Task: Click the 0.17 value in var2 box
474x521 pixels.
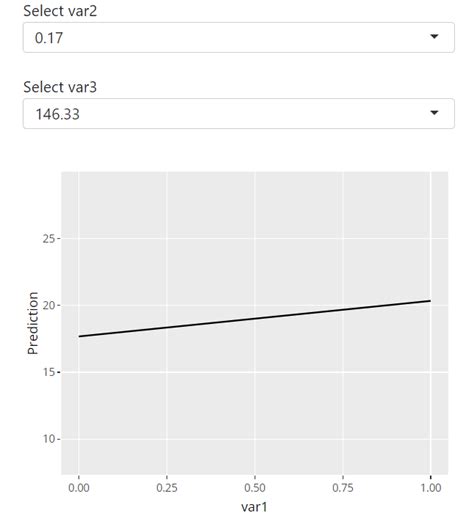Action: 49,38
